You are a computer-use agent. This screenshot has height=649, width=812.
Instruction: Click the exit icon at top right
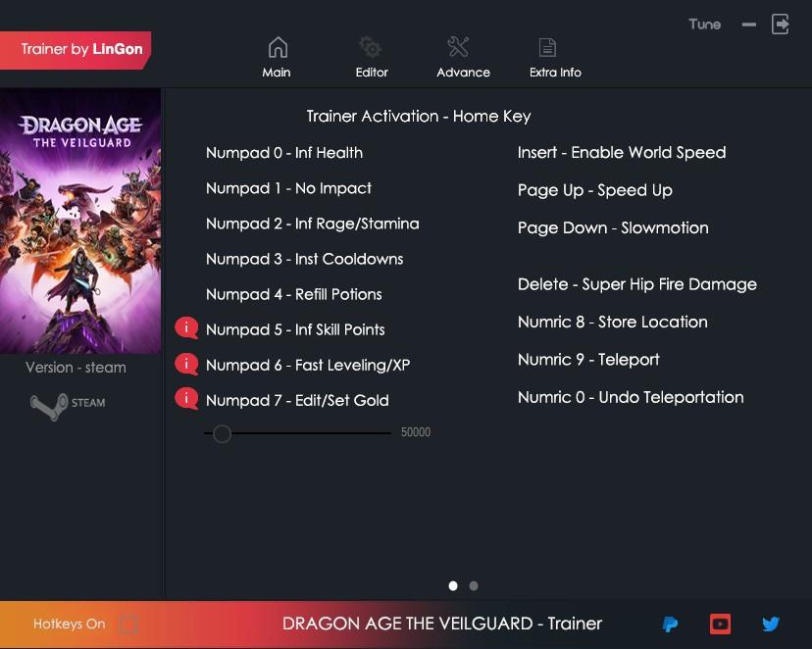(781, 24)
